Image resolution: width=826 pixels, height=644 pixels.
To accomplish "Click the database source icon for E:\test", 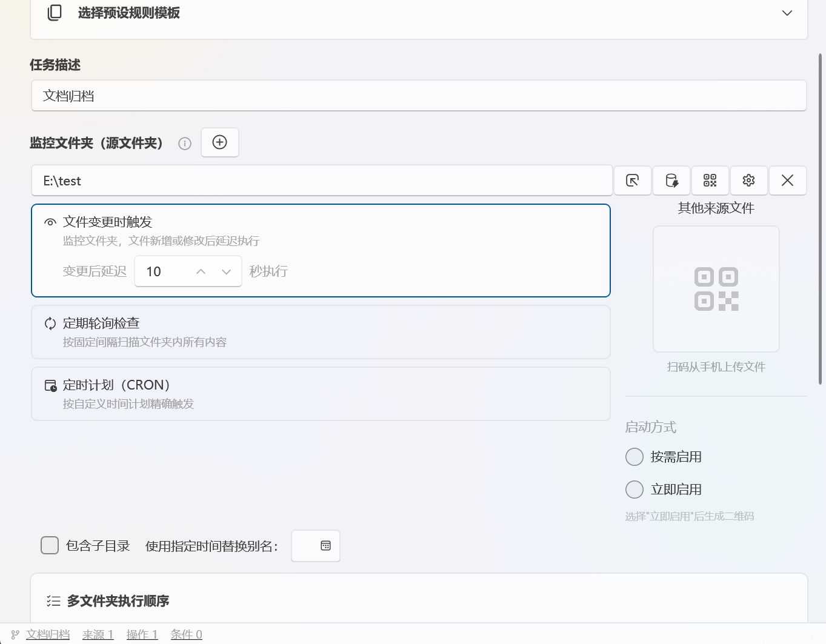I will pos(671,181).
